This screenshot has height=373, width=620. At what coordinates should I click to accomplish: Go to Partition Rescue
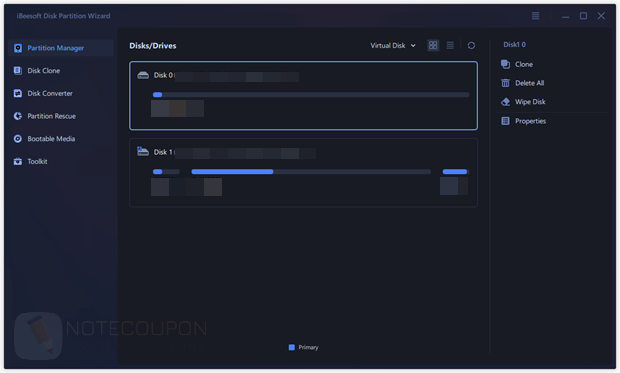point(51,116)
